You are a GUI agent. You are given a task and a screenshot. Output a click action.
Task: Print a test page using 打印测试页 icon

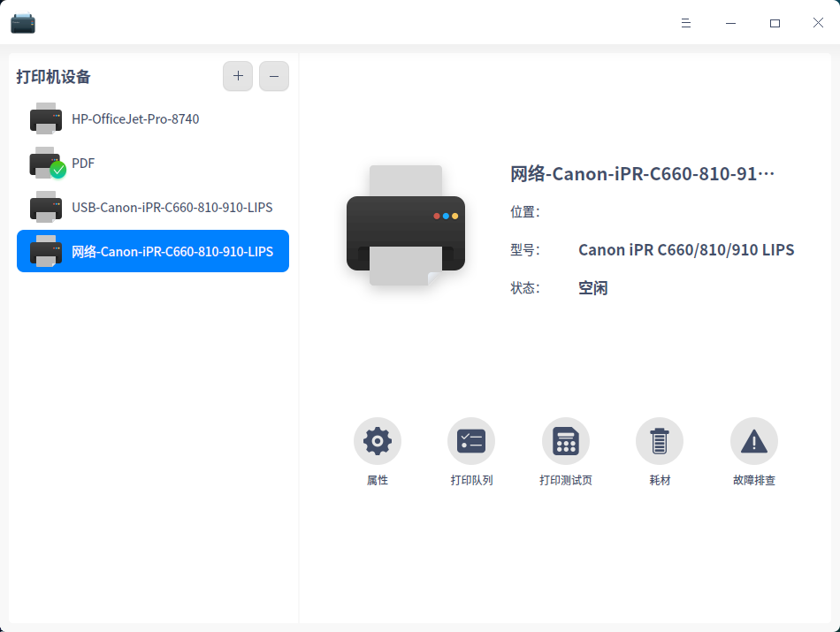[566, 440]
